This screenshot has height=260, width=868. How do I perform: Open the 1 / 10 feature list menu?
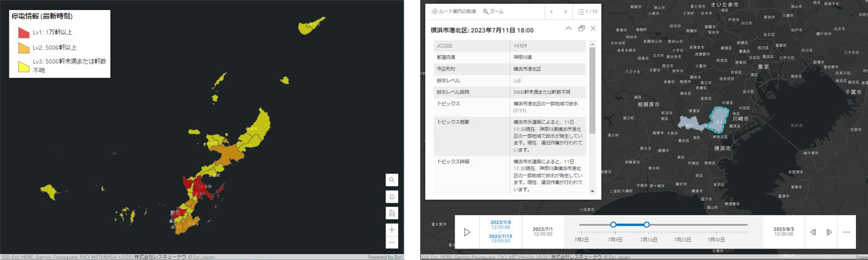(587, 11)
